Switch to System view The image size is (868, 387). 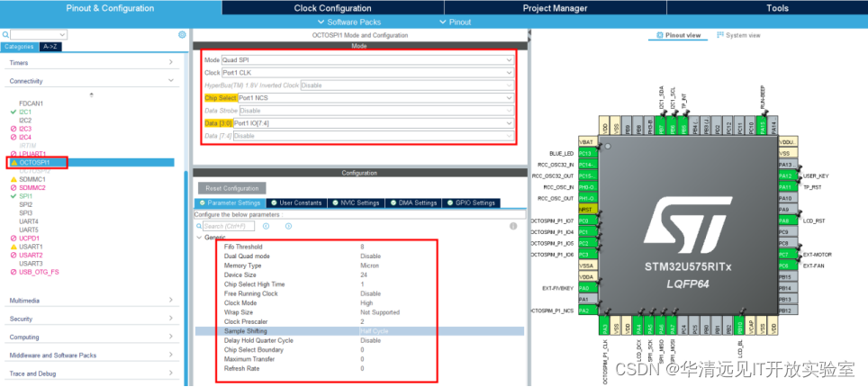tap(738, 35)
